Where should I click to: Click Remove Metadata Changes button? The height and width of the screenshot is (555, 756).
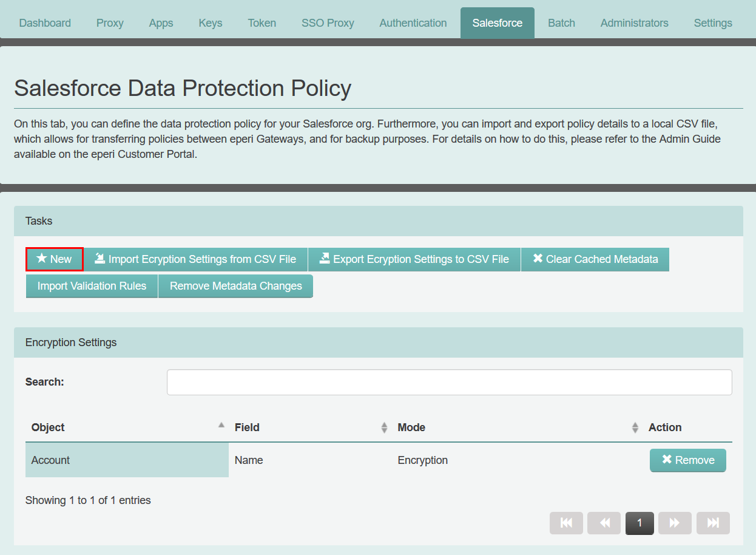pos(236,286)
